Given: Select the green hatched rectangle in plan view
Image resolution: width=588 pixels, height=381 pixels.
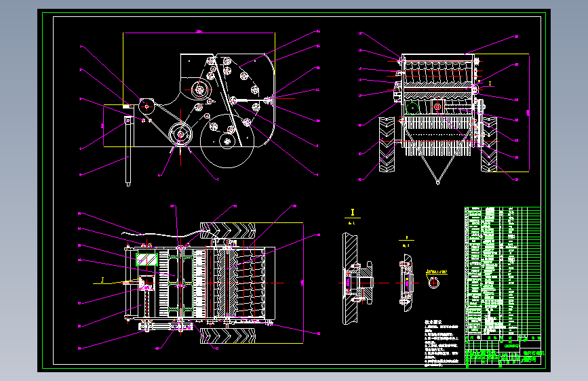Looking at the screenshot, I should click(146, 260).
